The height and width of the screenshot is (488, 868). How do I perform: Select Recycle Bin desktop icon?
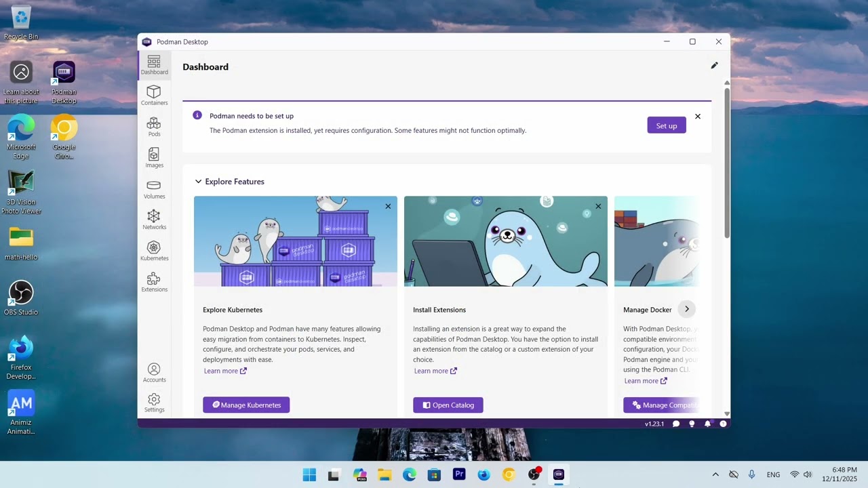(x=21, y=22)
